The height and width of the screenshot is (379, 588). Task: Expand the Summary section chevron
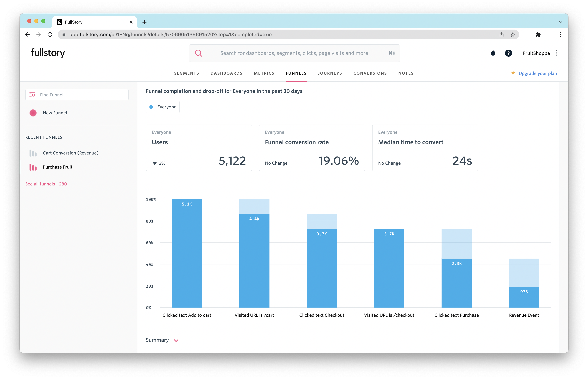pyautogui.click(x=176, y=341)
